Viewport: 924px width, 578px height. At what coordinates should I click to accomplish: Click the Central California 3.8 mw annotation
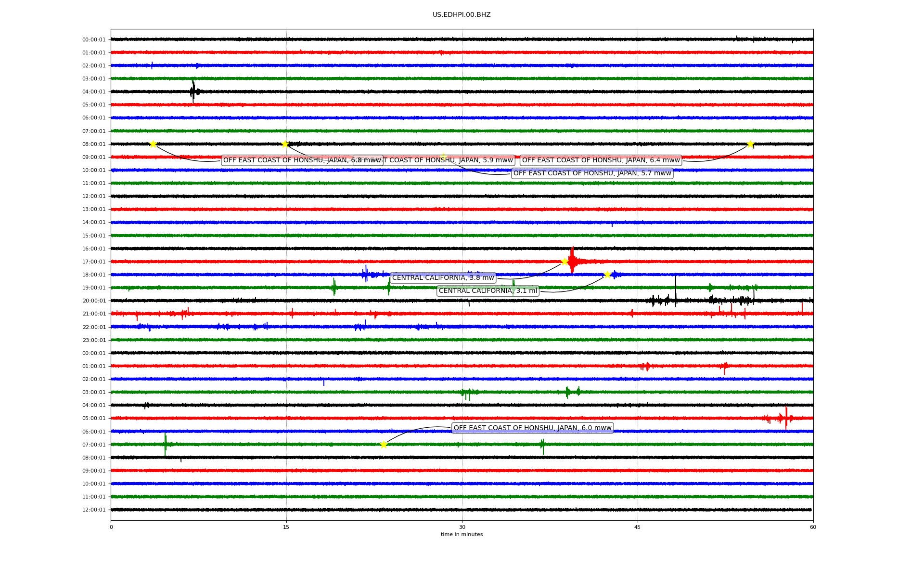(443, 278)
